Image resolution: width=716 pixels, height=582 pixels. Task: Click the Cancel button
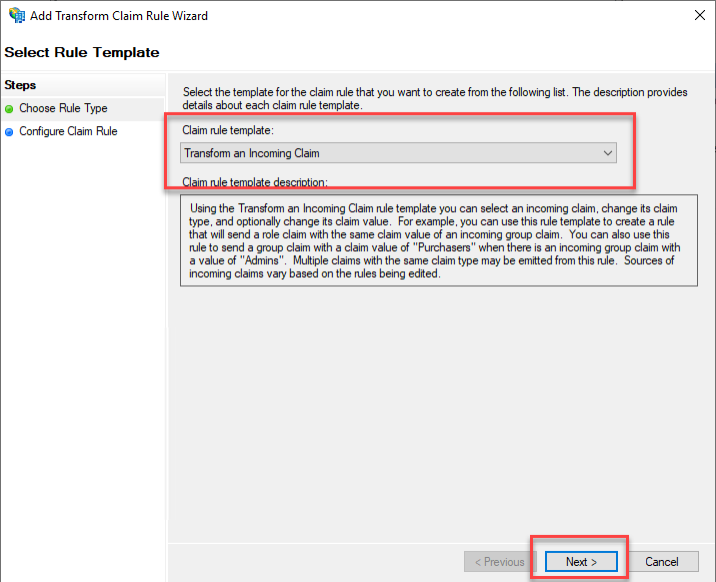(x=662, y=561)
